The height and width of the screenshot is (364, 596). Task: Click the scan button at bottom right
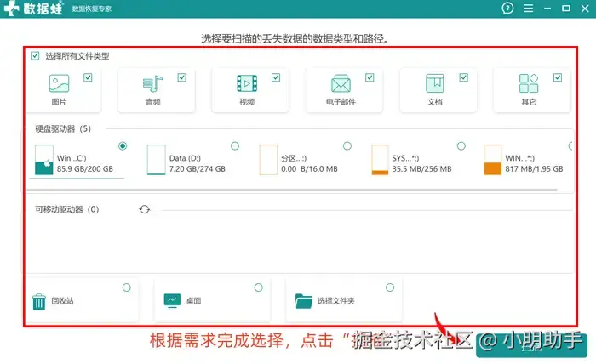(531, 346)
